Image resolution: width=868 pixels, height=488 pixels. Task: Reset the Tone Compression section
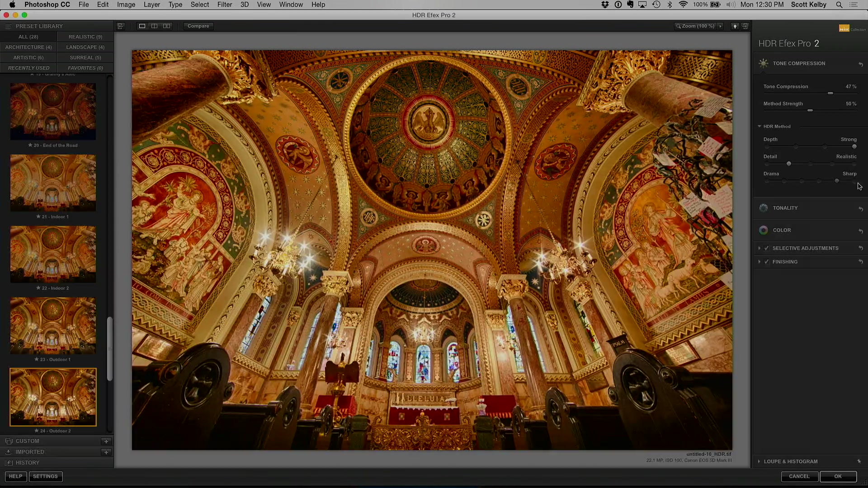click(861, 65)
